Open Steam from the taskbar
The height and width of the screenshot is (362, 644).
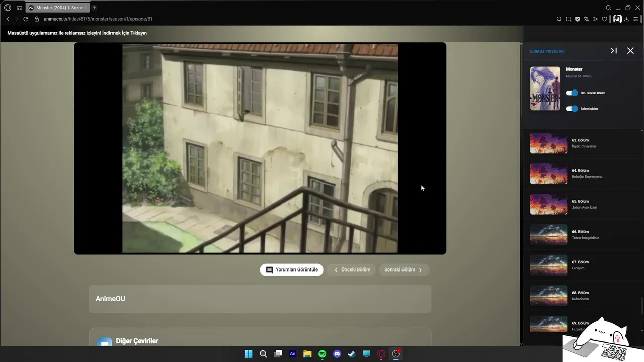click(352, 354)
